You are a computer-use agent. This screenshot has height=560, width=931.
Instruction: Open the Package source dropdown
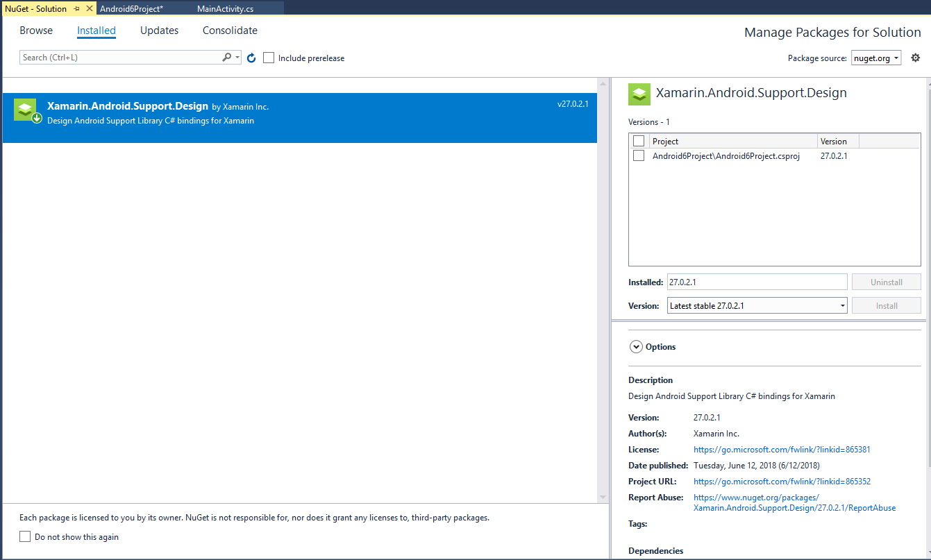pos(876,58)
